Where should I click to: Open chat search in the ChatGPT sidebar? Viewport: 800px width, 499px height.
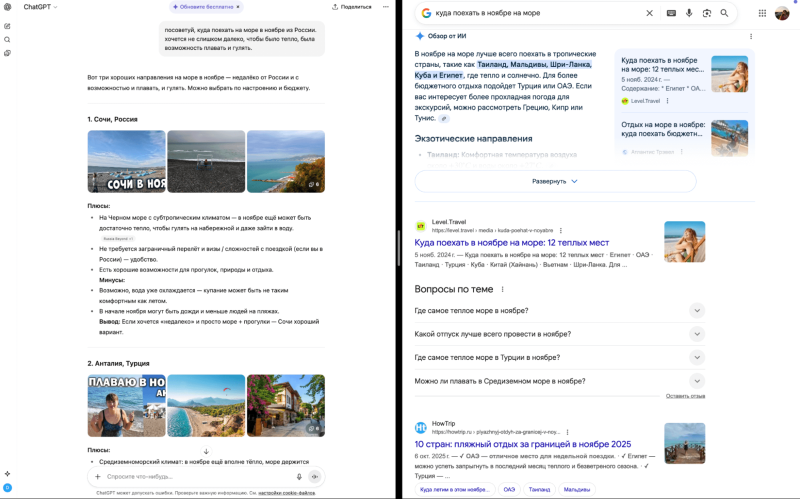click(7, 40)
